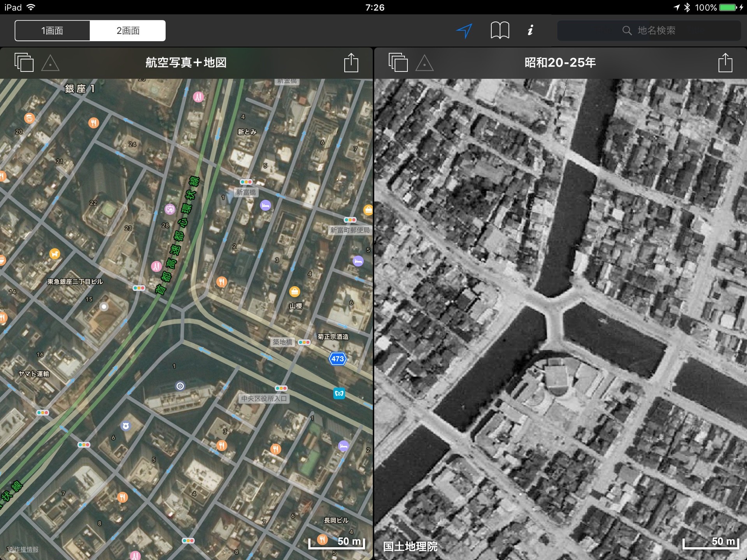Tap the pink clothing store icon at top

[x=198, y=97]
